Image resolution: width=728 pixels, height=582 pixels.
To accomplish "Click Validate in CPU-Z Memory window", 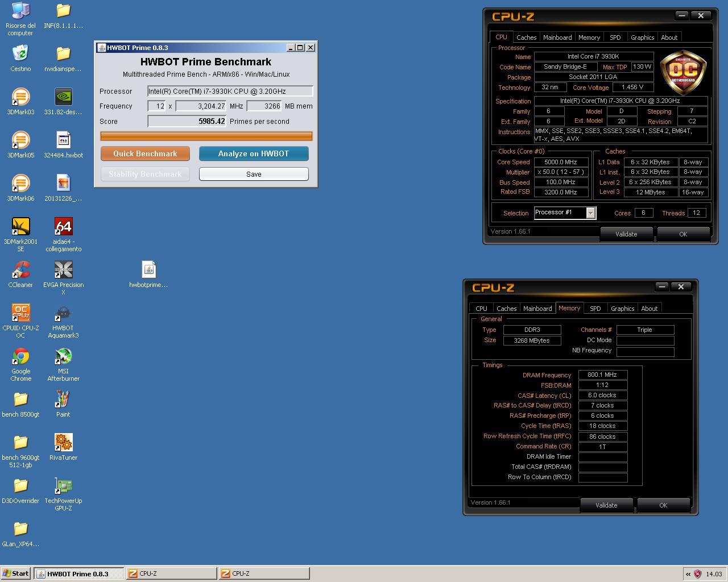I will [606, 505].
